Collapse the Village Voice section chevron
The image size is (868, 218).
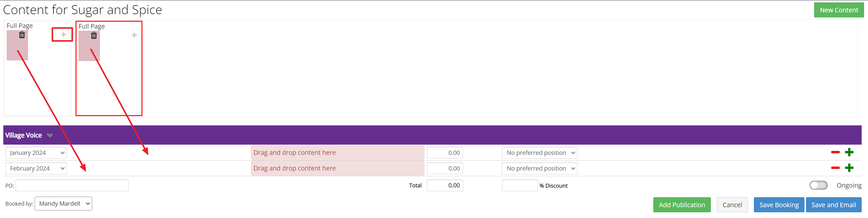50,135
